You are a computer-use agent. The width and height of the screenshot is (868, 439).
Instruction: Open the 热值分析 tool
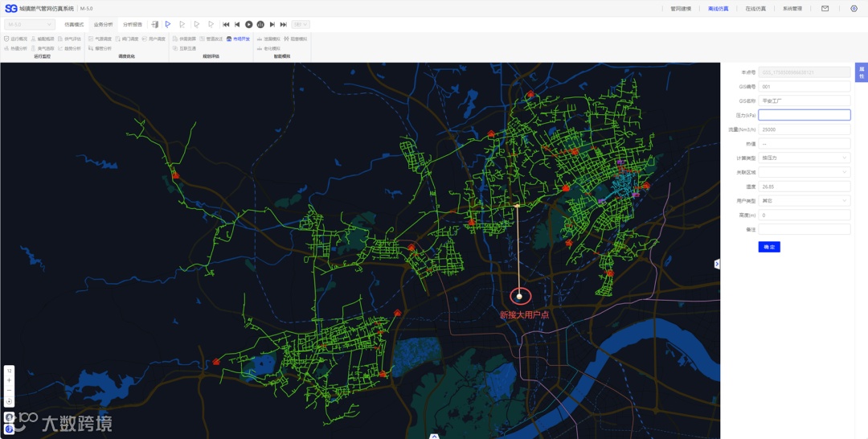[15, 49]
